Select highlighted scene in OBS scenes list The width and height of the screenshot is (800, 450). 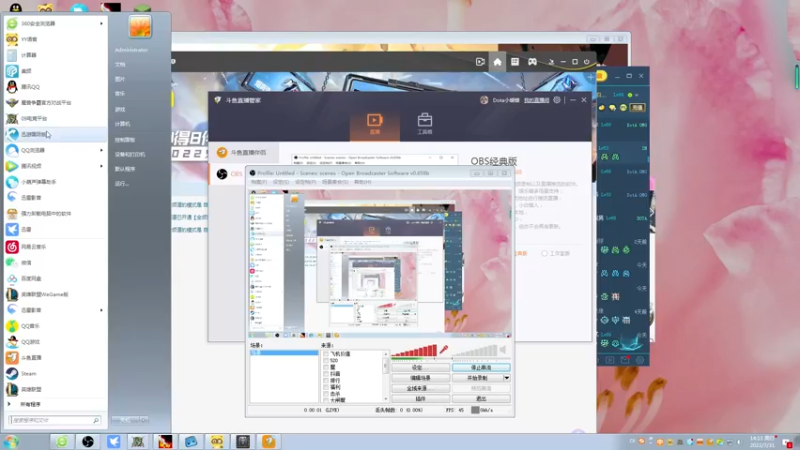(284, 353)
